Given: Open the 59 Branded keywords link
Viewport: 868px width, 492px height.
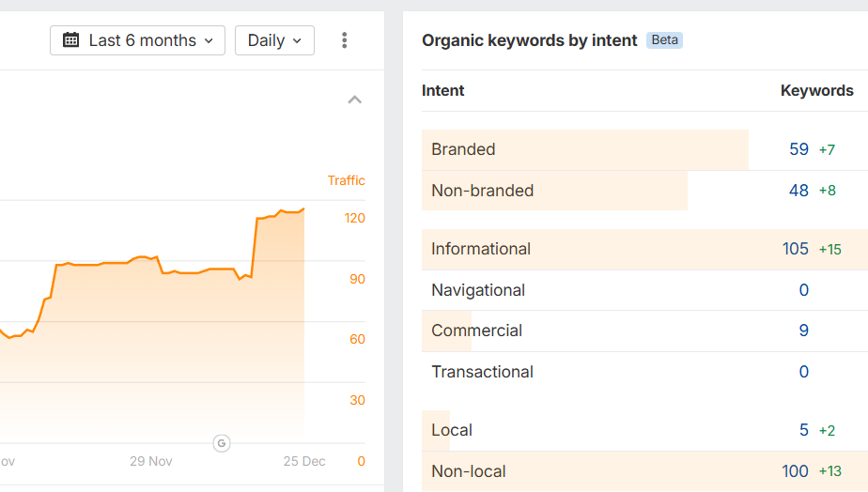Looking at the screenshot, I should (798, 149).
